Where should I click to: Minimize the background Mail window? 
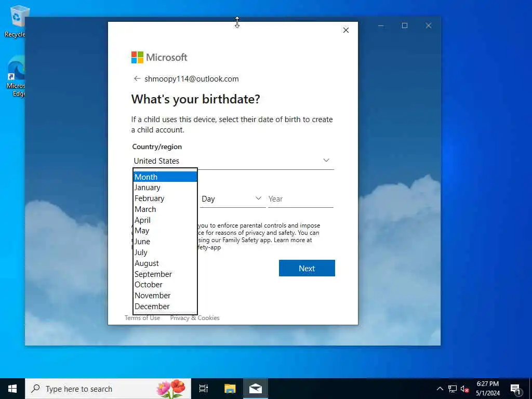[x=381, y=25]
